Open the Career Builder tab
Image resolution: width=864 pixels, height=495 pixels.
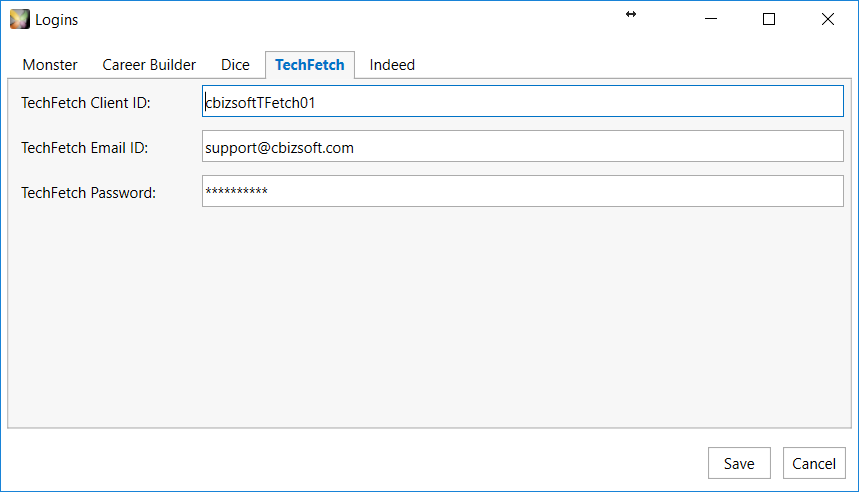point(149,65)
